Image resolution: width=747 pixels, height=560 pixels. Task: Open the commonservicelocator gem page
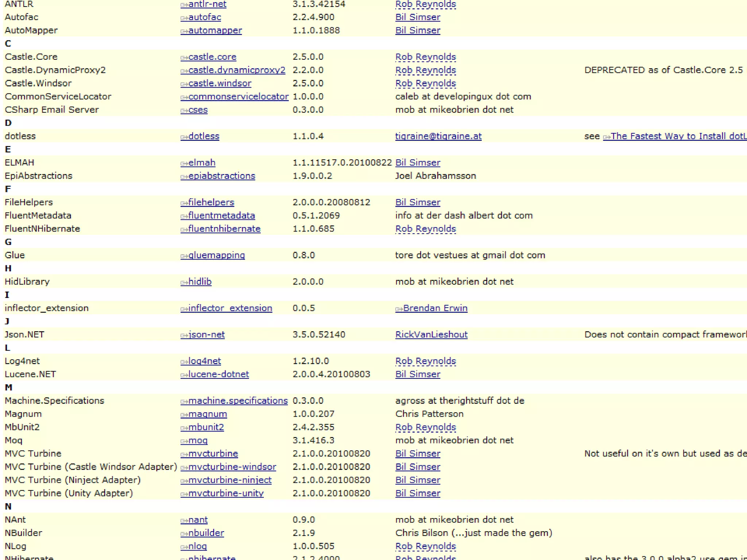click(x=238, y=97)
